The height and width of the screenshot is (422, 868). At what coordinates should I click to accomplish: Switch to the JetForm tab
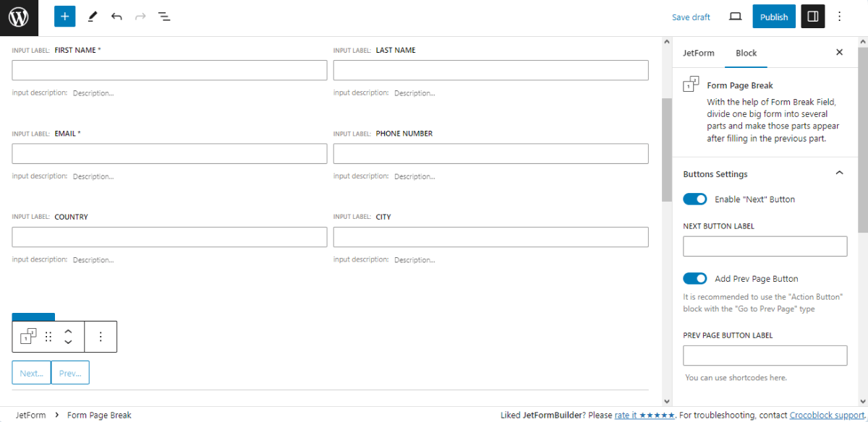pos(699,53)
